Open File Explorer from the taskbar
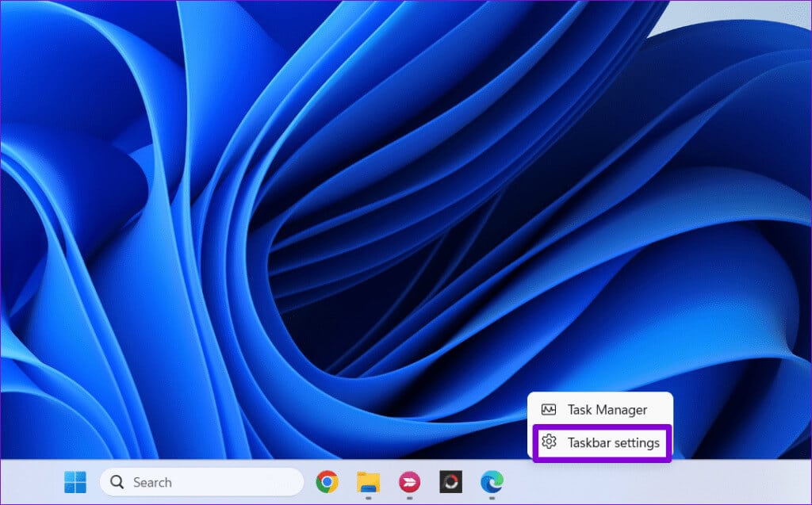 [368, 482]
